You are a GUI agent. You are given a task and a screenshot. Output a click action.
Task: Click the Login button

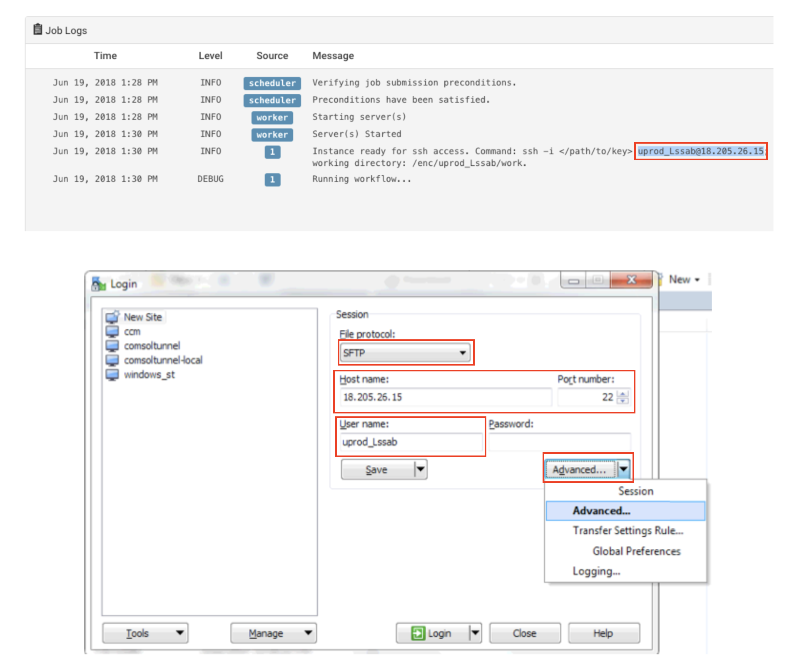[x=433, y=633]
